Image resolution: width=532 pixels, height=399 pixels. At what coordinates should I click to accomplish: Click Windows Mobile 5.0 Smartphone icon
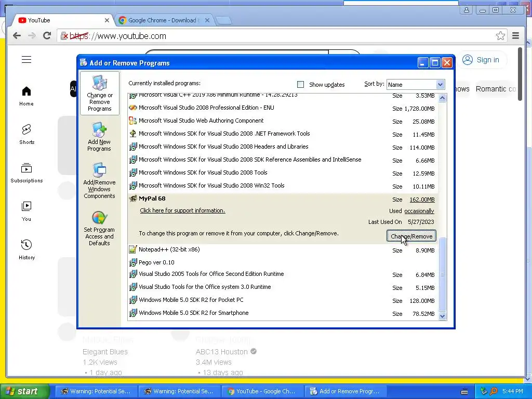coord(133,313)
